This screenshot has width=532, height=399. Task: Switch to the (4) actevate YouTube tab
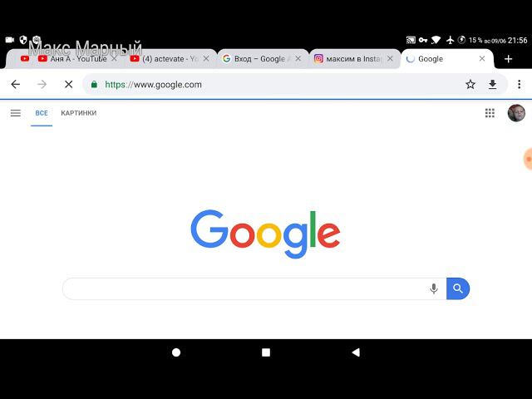click(170, 59)
